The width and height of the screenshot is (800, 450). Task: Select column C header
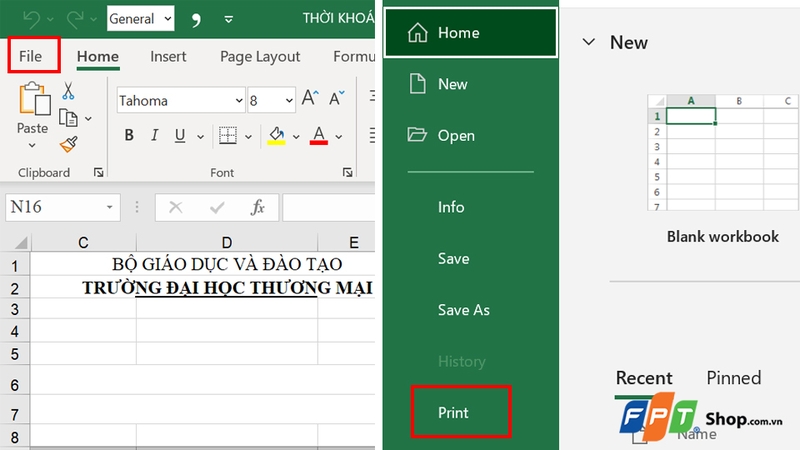coord(83,242)
